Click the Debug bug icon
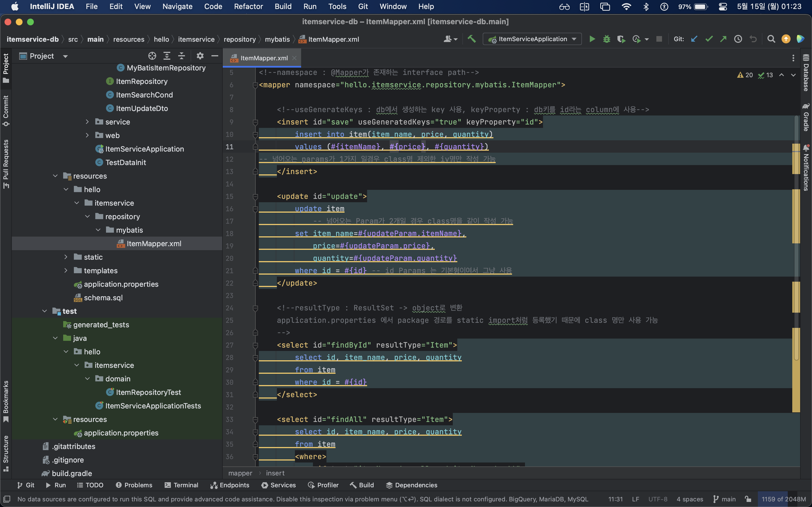 click(607, 39)
